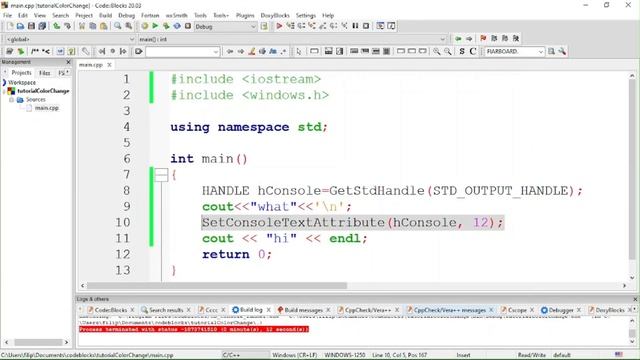Open the RARBOARD combo box dropdown
The image size is (640, 360).
click(x=540, y=52)
